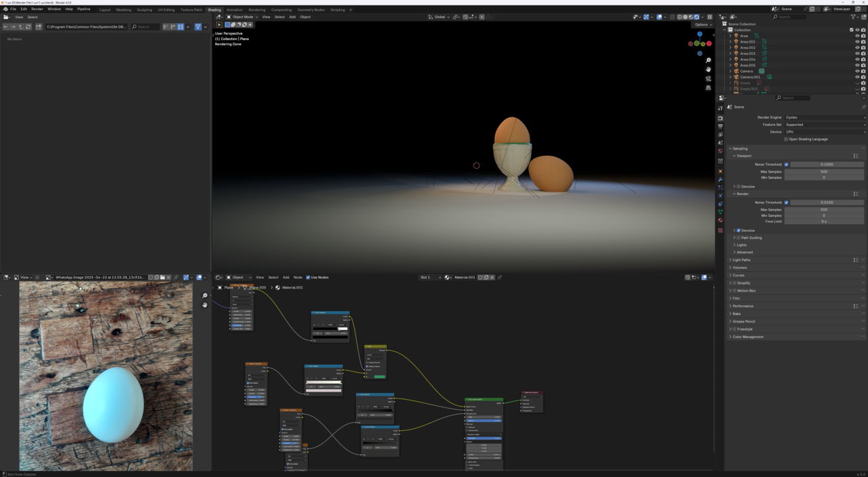
Task: Click the Render properties tab icon
Action: pos(720,118)
